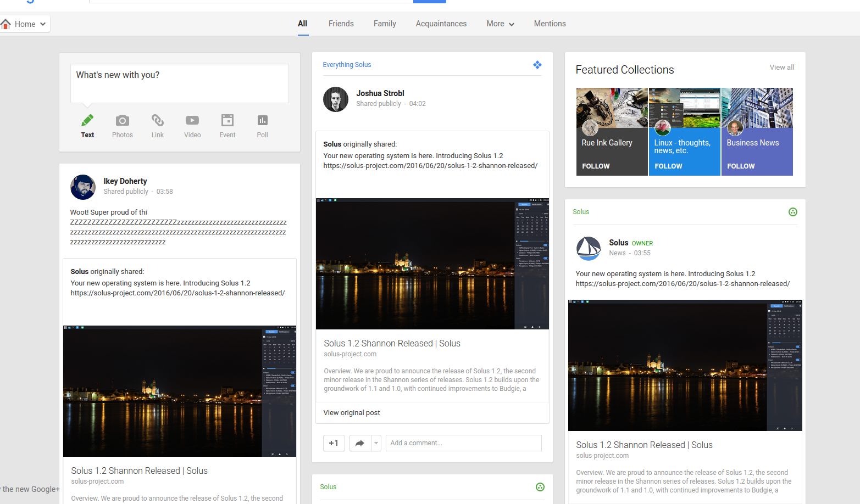
Task: Open the share options dropdown arrow
Action: pos(376,443)
